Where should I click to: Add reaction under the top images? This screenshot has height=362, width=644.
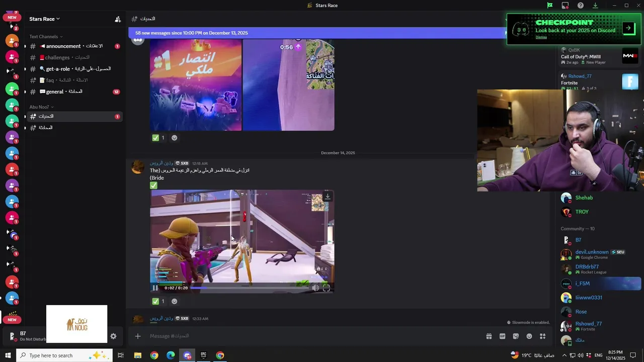tap(174, 138)
